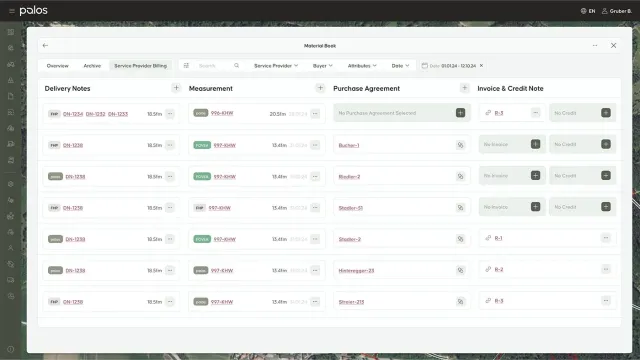Image resolution: width=640 pixels, height=360 pixels.
Task: Select a purchase agreement via plus in empty slot
Action: (x=460, y=113)
